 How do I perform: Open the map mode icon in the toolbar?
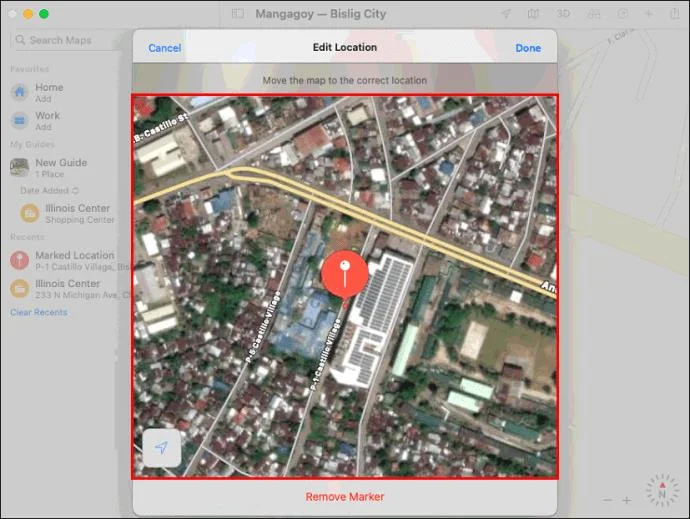(533, 14)
